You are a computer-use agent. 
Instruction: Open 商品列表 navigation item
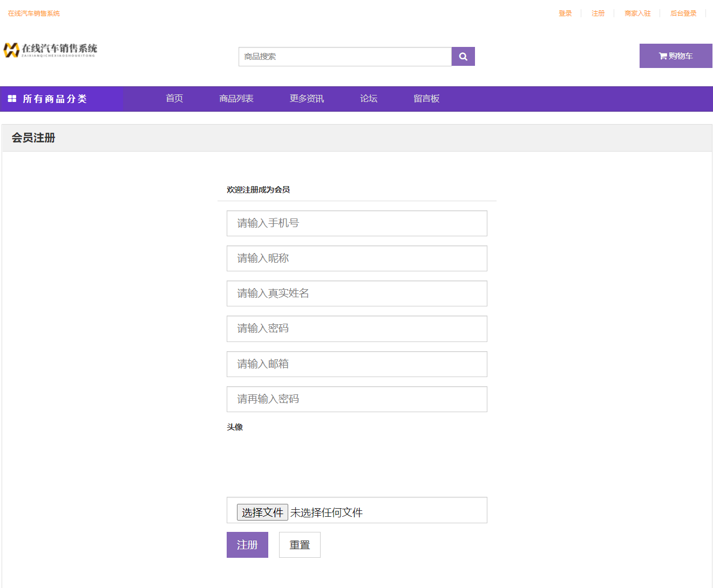coord(236,99)
